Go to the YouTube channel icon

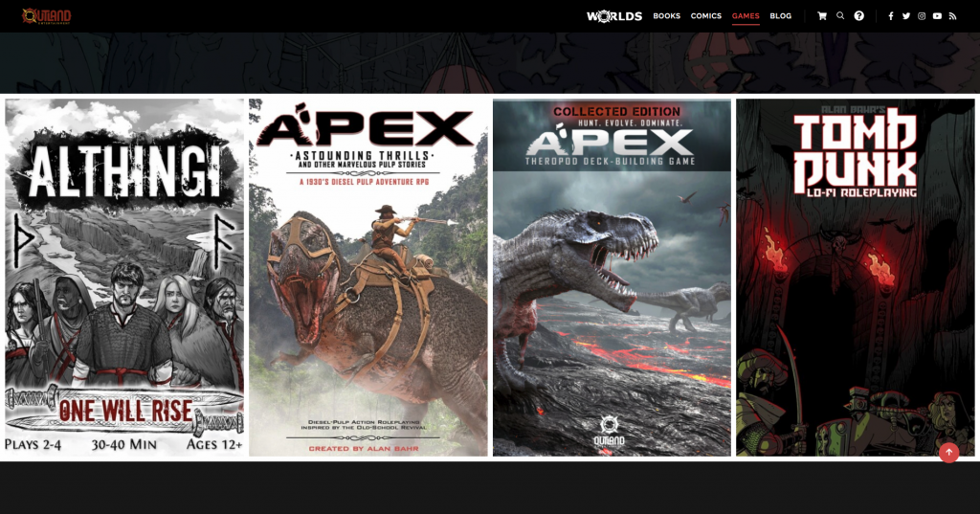click(x=937, y=16)
